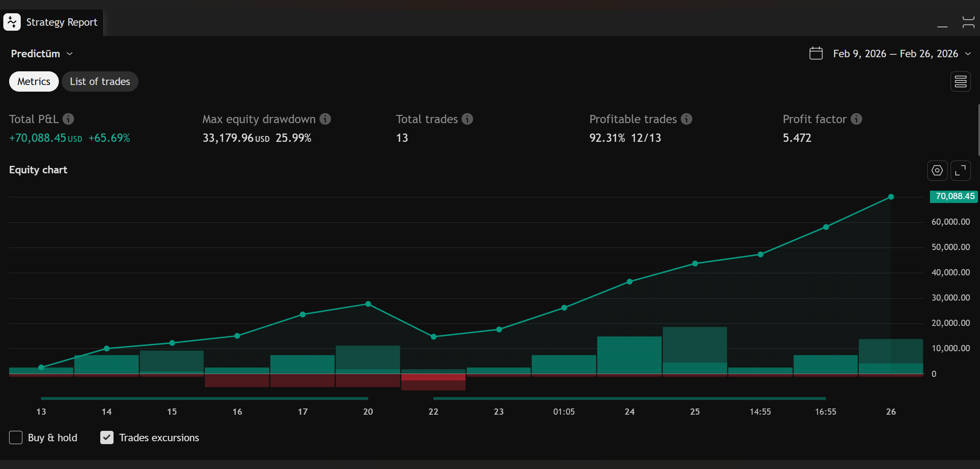
Task: Select the Metrics tab
Action: click(x=33, y=81)
